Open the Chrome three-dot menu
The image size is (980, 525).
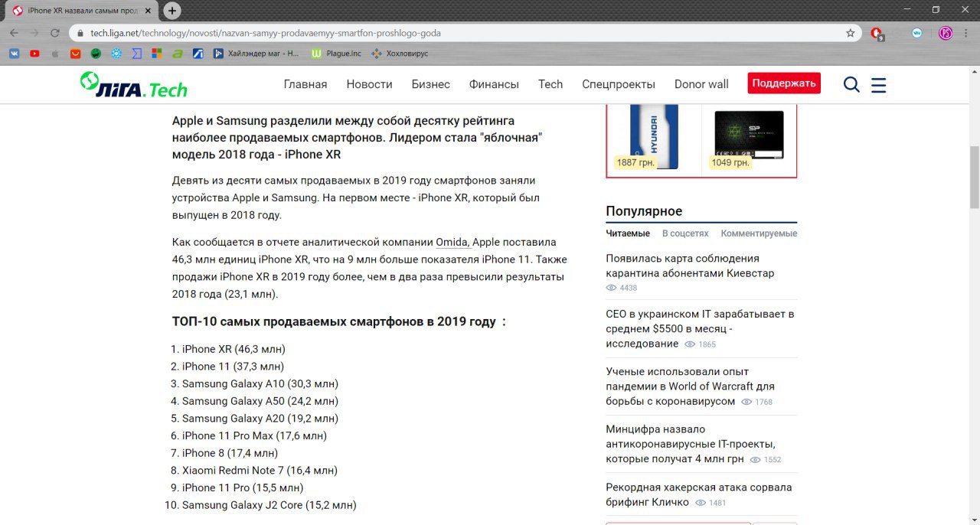tap(966, 33)
